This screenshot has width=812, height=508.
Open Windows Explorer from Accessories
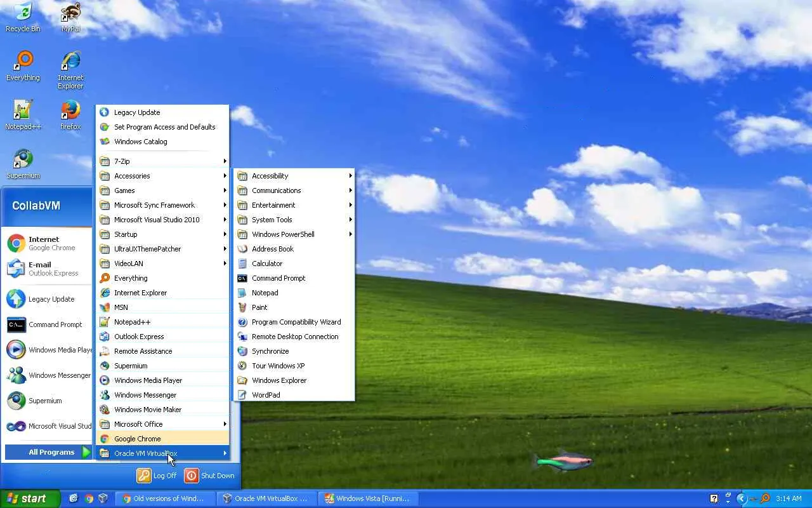tap(294, 380)
